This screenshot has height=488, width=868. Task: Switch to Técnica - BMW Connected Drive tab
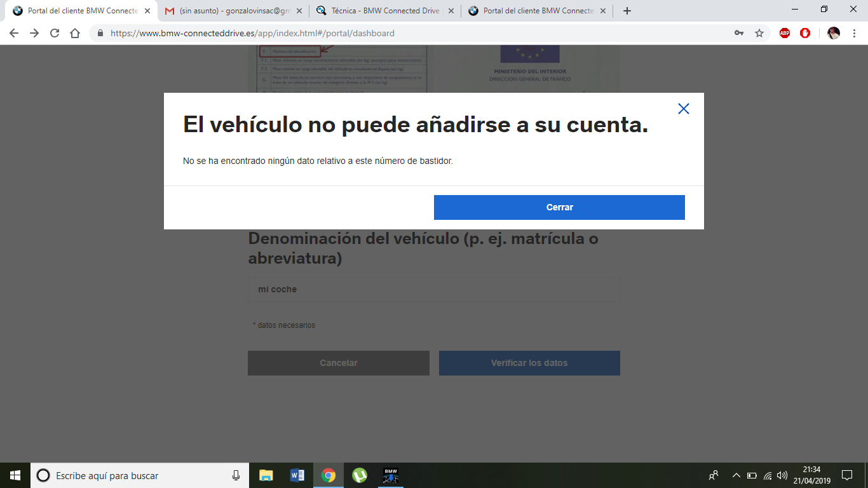(385, 11)
